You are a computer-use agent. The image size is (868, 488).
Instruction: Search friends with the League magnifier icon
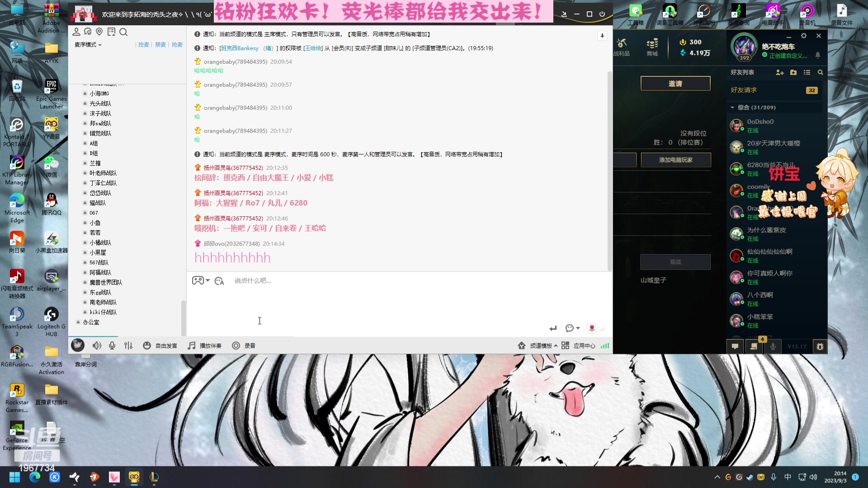point(820,72)
